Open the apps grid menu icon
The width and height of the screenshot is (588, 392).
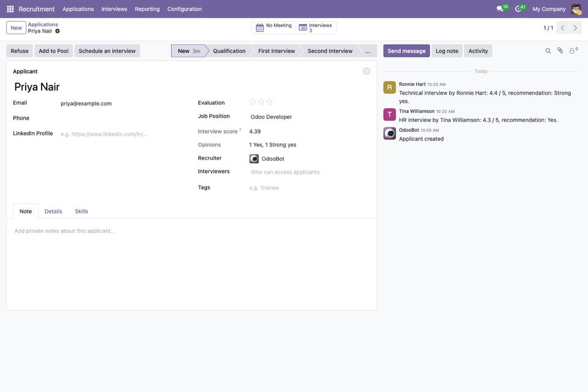coord(10,9)
